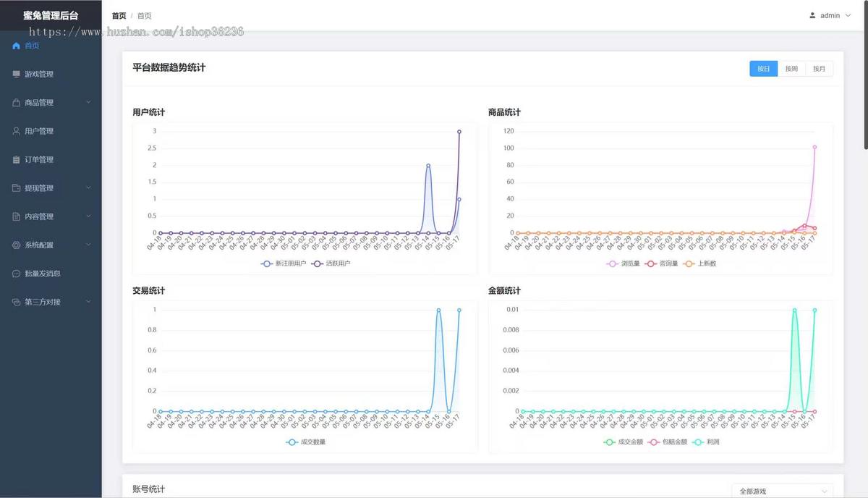Click the monitor icon for 游戏管理
The image size is (868, 498).
(17, 74)
